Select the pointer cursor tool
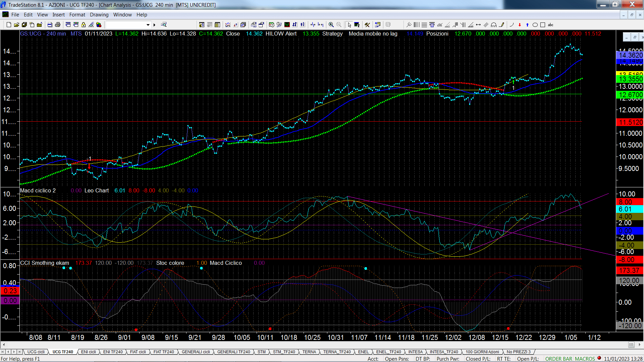644x362 pixels. [349, 24]
